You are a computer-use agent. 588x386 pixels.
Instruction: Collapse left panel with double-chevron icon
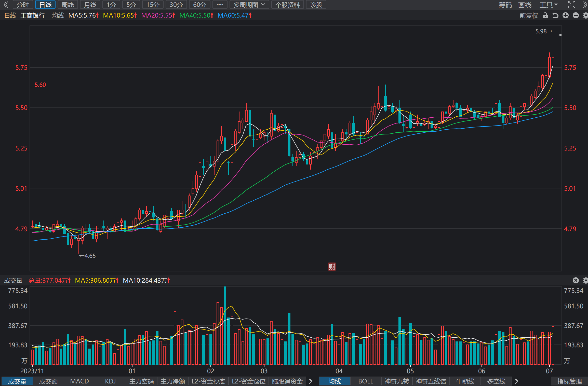tap(6, 5)
